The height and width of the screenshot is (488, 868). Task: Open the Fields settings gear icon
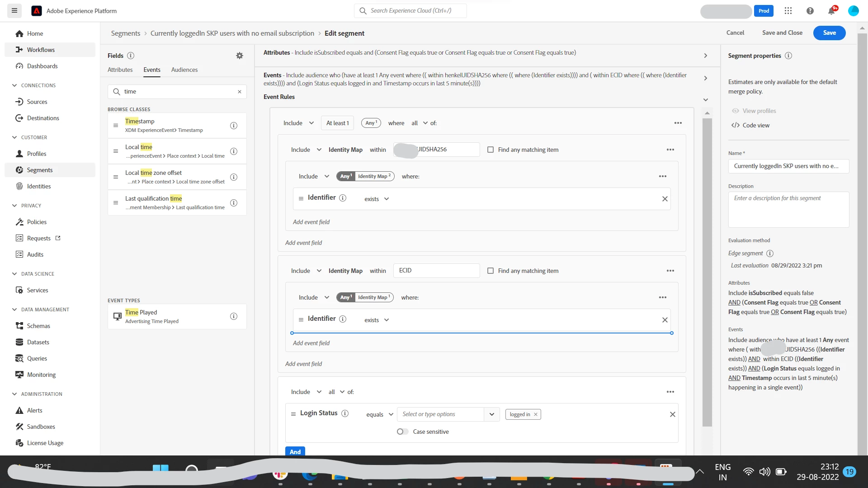click(x=240, y=56)
